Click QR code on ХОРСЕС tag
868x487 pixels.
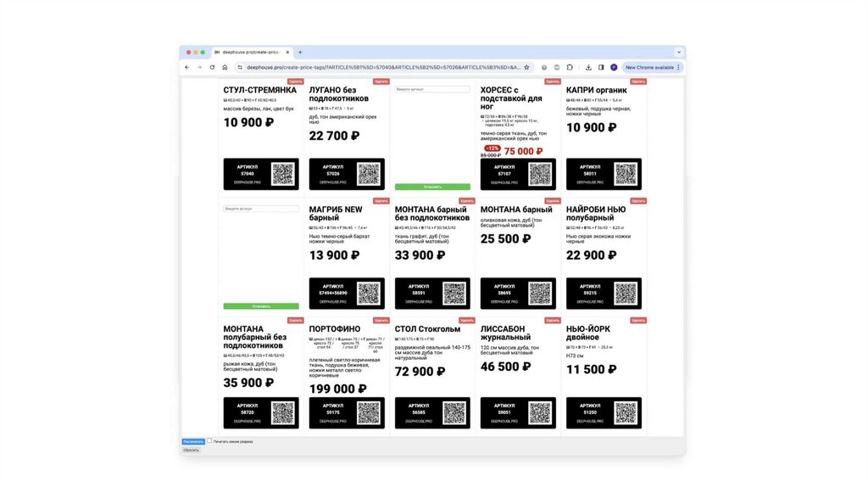pyautogui.click(x=540, y=174)
